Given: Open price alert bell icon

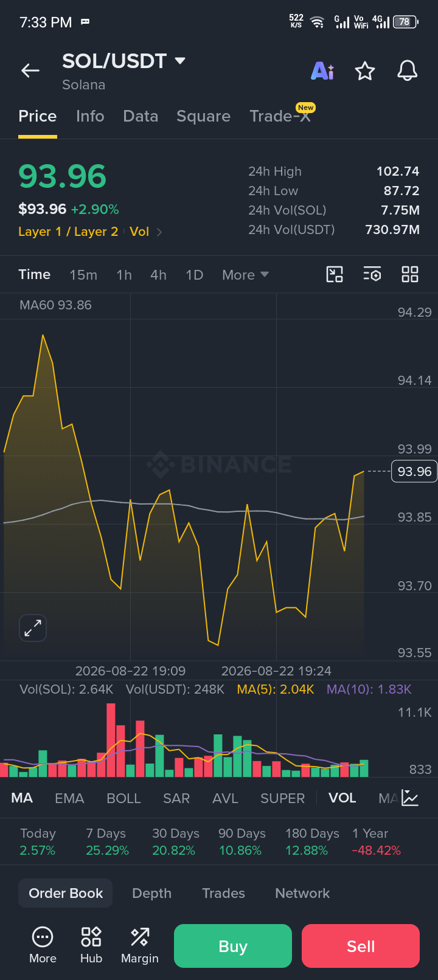Looking at the screenshot, I should pyautogui.click(x=408, y=71).
